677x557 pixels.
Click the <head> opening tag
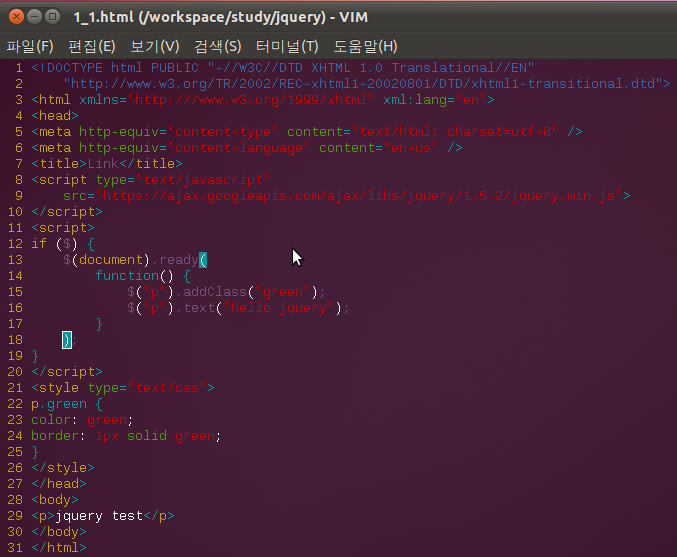click(x=55, y=116)
